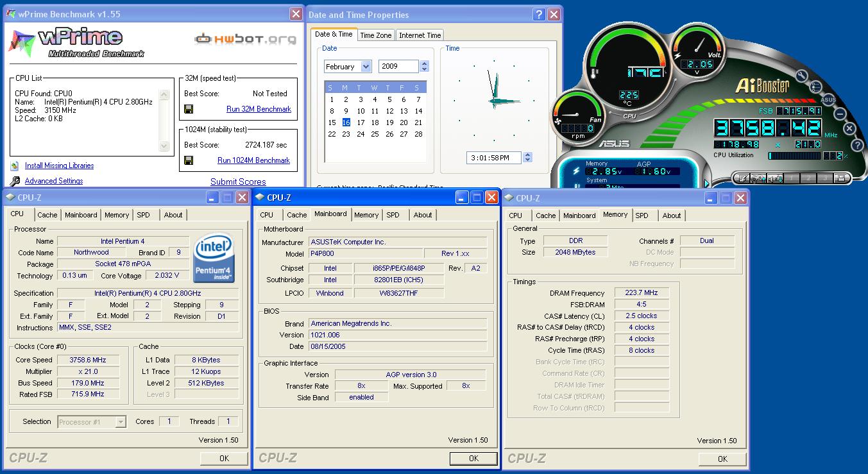
Task: Click the lightning bolt icon on Volt gauge
Action: [x=679, y=57]
